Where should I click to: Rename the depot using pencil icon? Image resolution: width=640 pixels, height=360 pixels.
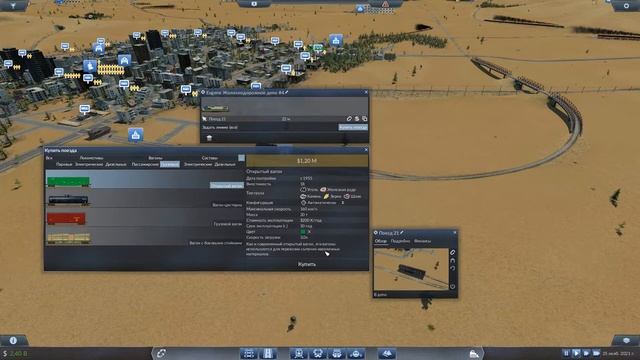tap(287, 93)
